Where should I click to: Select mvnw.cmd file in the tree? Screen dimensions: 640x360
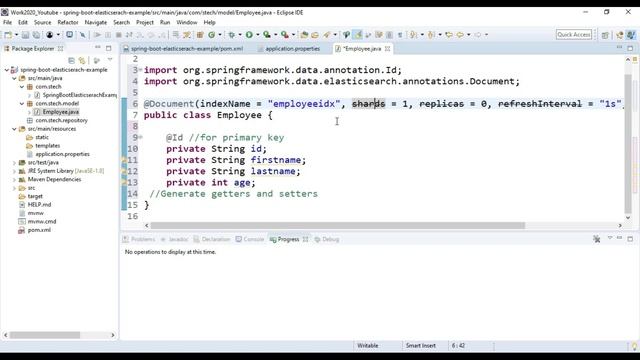[42, 222]
